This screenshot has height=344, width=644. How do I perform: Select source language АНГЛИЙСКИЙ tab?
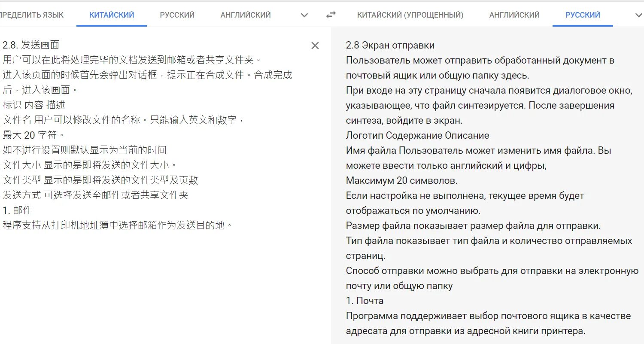tap(246, 15)
